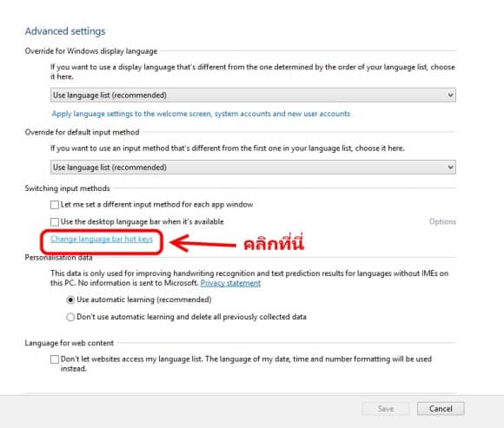Click the Don't use automatic learning label text
This screenshot has width=504, height=428.
(x=191, y=317)
